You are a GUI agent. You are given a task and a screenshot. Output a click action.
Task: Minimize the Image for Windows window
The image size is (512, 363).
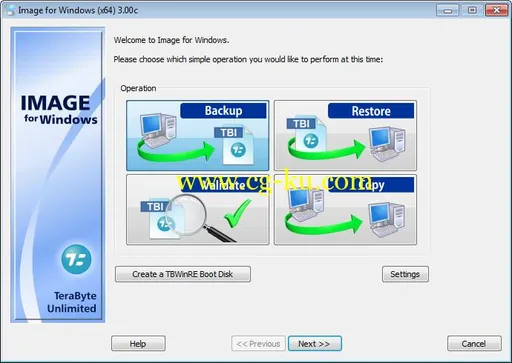coord(447,10)
